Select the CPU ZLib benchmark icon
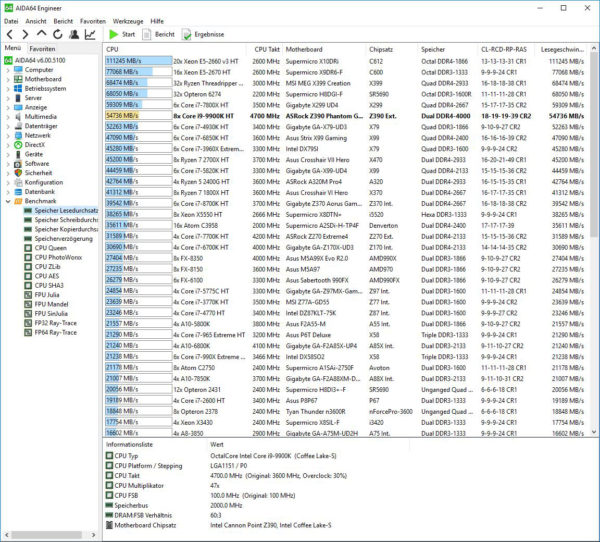Viewport: 600px width, 542px height. [x=28, y=267]
